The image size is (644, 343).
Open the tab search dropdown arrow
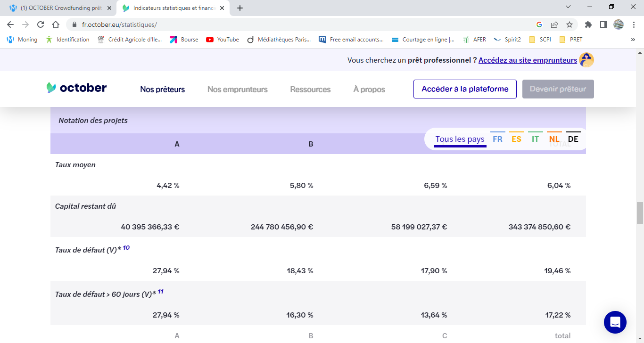click(x=568, y=7)
